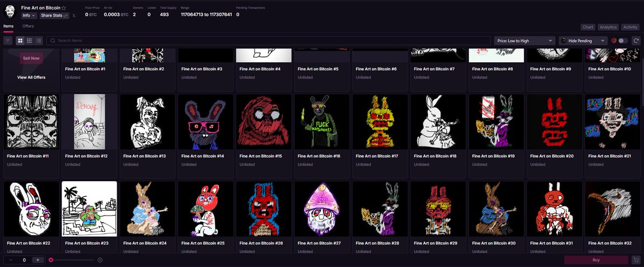Click the red shield icon

pos(614,40)
